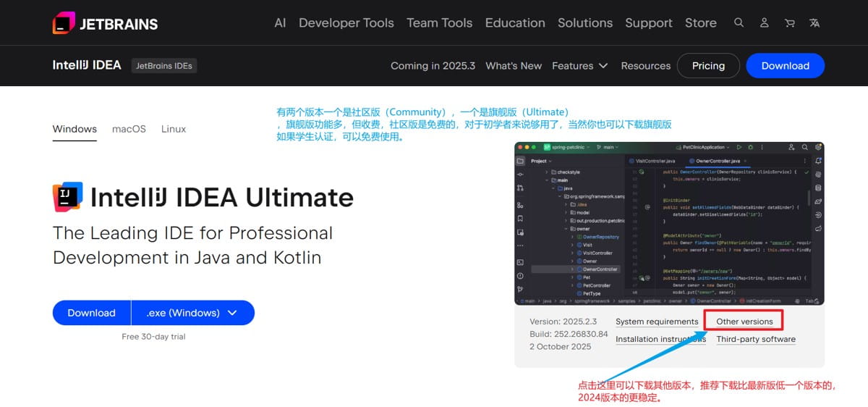Image resolution: width=868 pixels, height=407 pixels.
Task: Open the Developer Tools menu
Action: (x=346, y=23)
